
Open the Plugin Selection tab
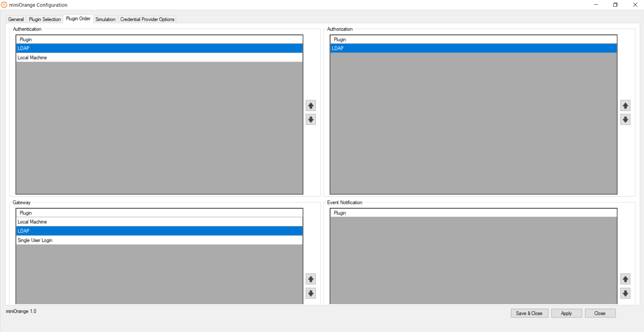coord(45,19)
